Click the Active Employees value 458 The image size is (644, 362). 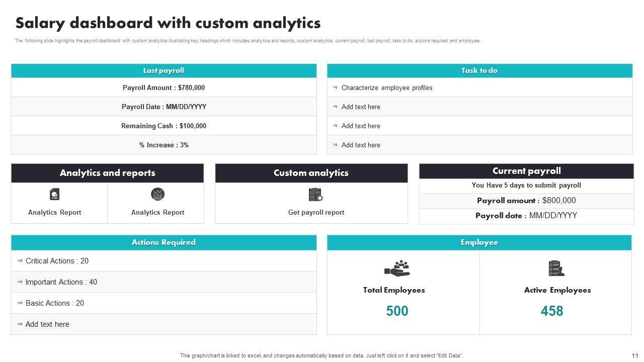[552, 311]
